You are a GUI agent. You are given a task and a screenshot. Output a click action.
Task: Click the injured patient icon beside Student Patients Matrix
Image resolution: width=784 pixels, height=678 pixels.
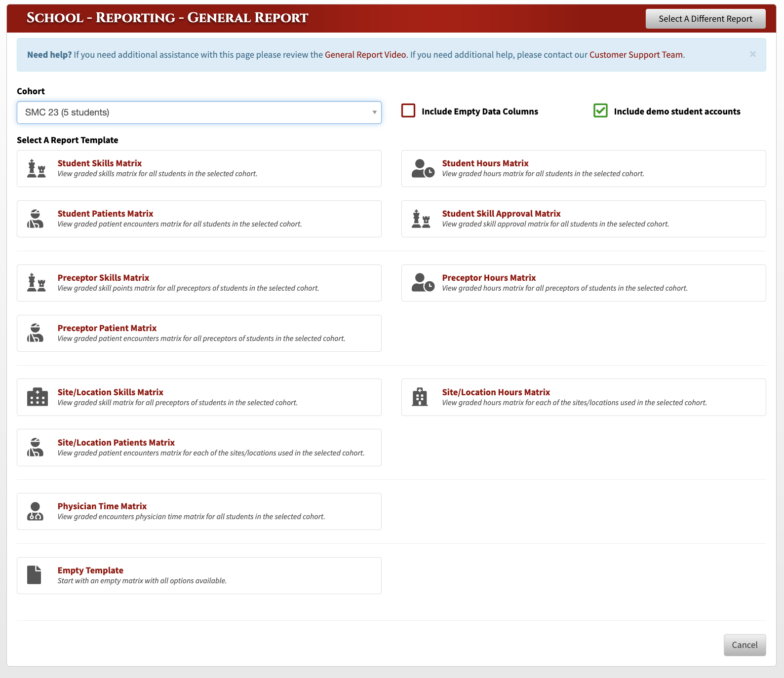pos(36,219)
